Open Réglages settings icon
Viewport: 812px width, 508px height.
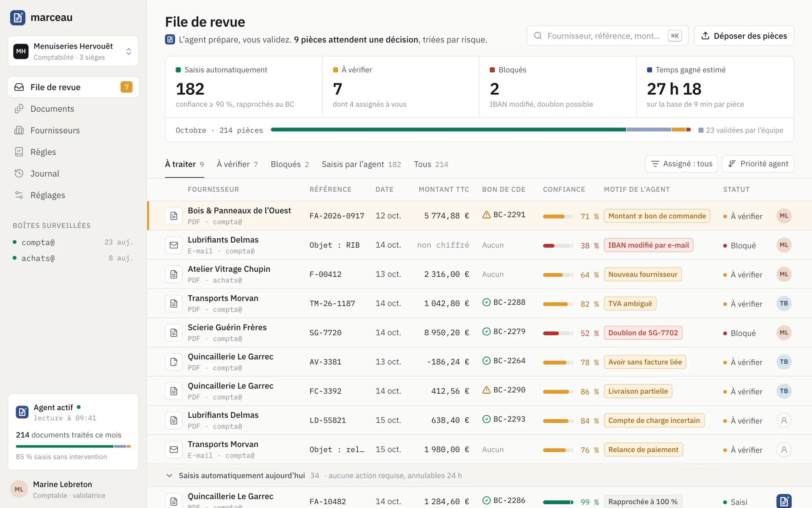coord(19,195)
